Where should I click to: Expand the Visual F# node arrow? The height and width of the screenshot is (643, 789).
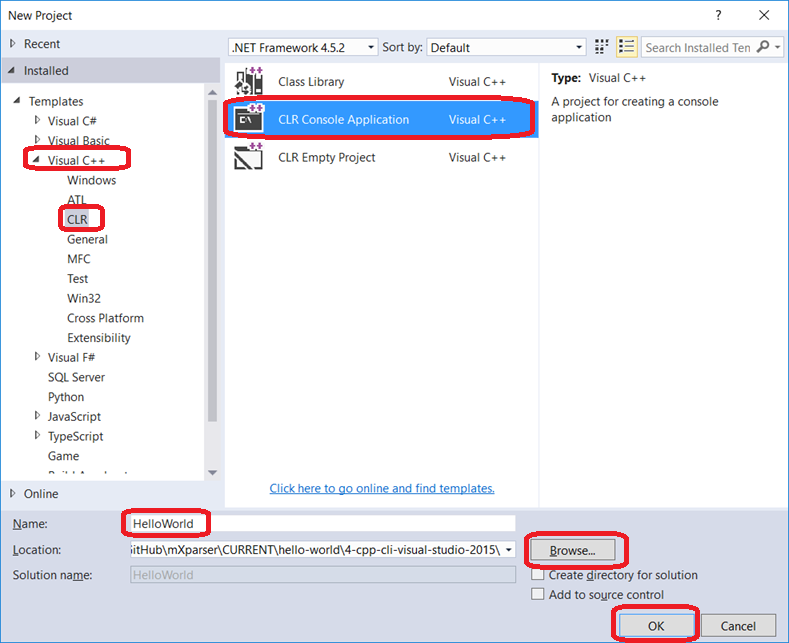(37, 357)
